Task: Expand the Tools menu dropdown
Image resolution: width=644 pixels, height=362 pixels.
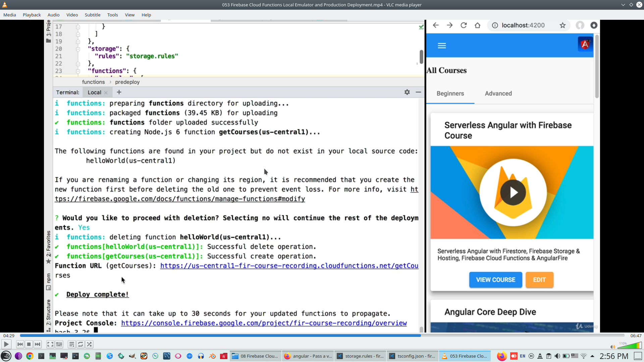Action: (112, 15)
